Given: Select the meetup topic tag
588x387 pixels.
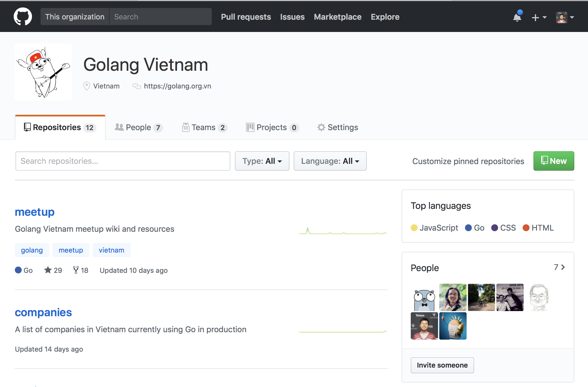Looking at the screenshot, I should click(71, 250).
